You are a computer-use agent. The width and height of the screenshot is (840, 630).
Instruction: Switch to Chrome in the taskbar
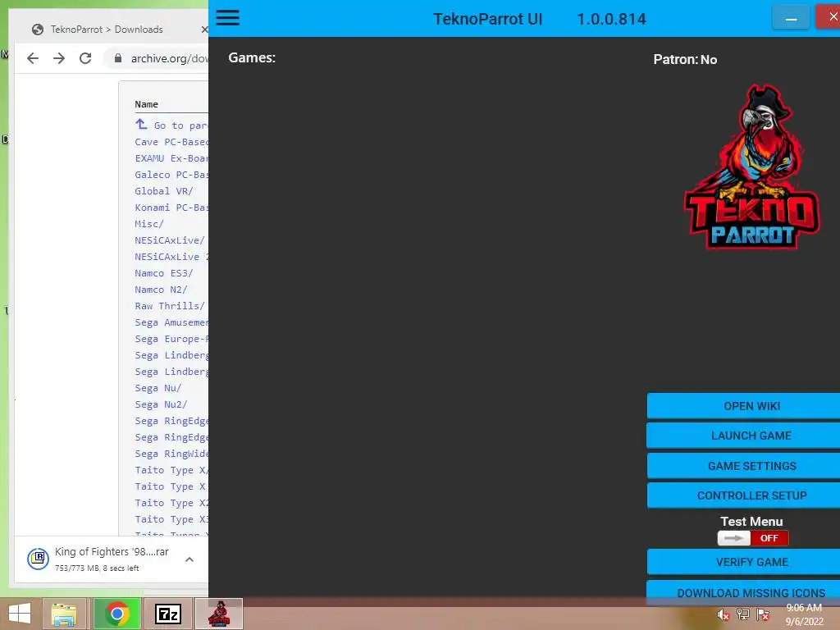pyautogui.click(x=116, y=614)
